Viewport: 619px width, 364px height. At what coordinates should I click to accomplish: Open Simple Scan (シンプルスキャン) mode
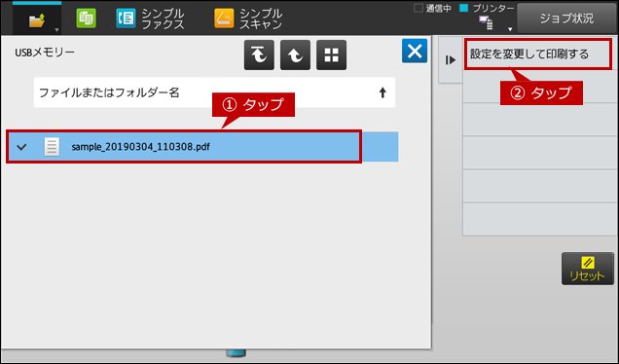248,18
